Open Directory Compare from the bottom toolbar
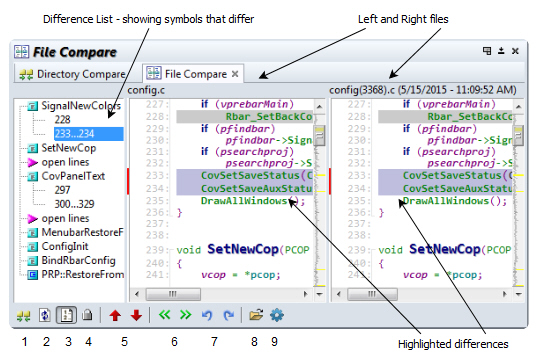 [23, 316]
